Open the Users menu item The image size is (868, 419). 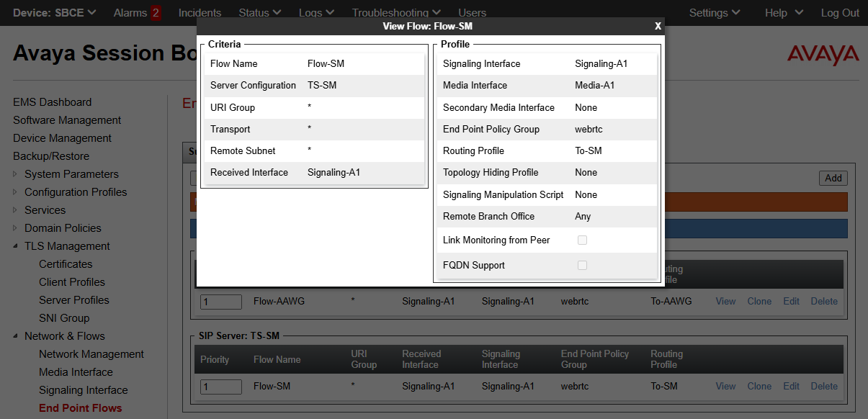tap(472, 13)
